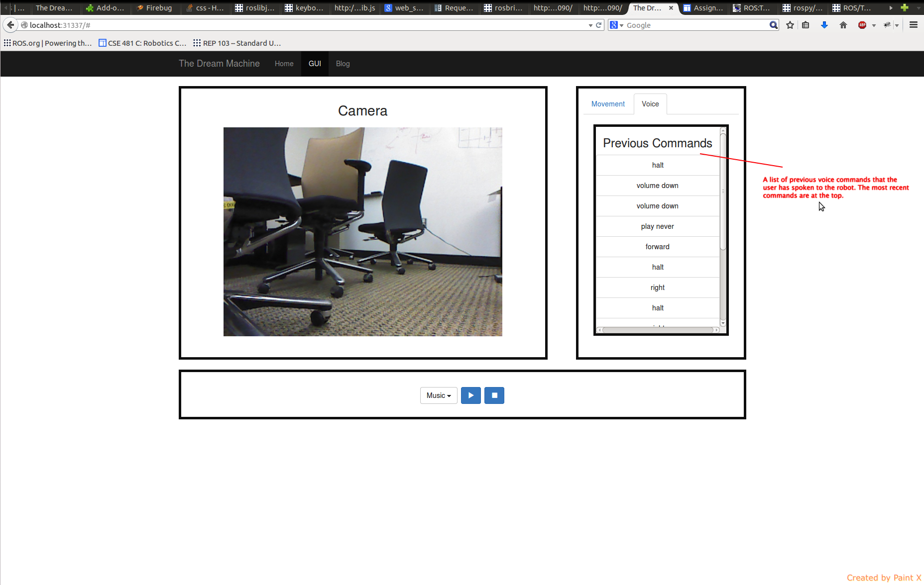The height and width of the screenshot is (585, 924).
Task: Open the toolbar dropdown arrow beside the ABP icon
Action: [874, 25]
